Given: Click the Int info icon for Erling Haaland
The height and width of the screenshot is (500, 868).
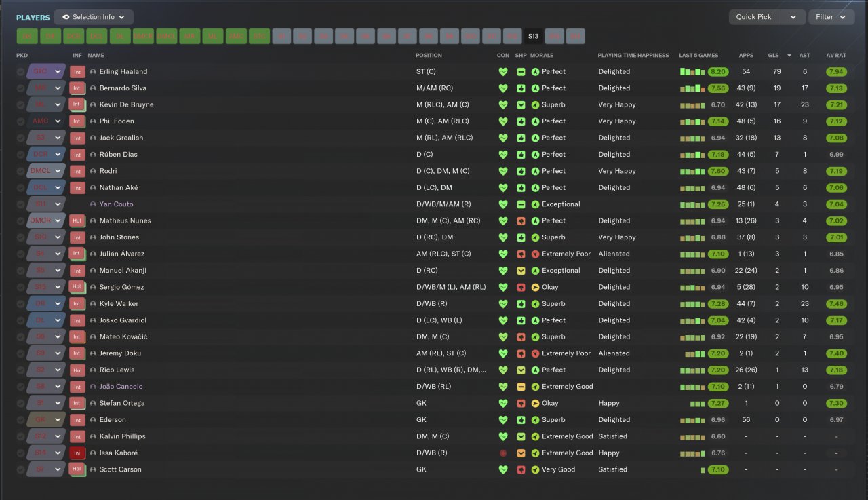Looking at the screenshot, I should [x=77, y=71].
